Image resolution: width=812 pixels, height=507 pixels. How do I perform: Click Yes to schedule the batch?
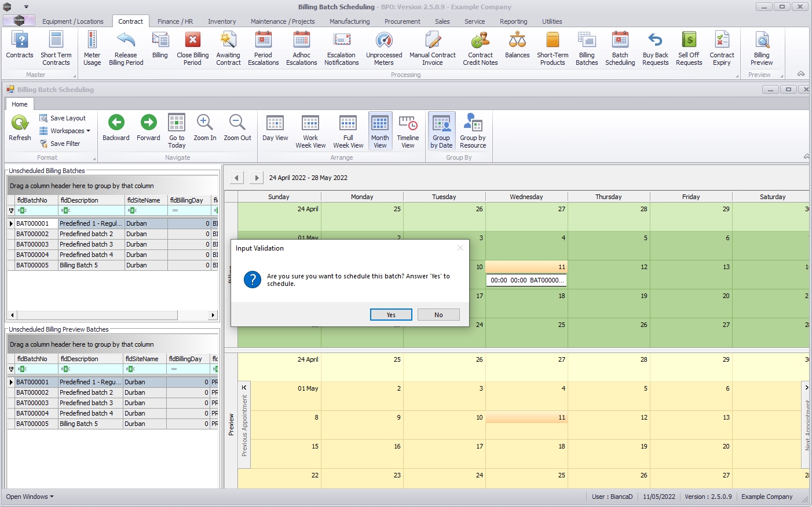tap(391, 315)
